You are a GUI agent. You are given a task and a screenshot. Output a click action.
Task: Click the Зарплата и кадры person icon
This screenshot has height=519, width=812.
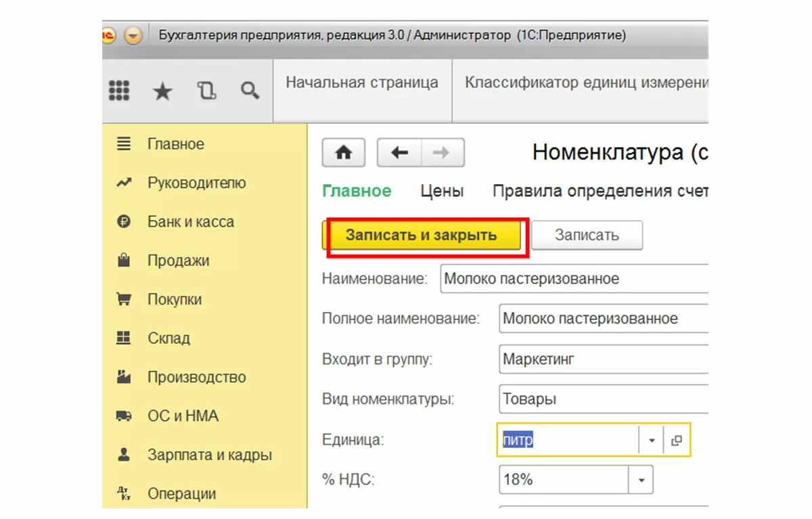click(x=123, y=455)
